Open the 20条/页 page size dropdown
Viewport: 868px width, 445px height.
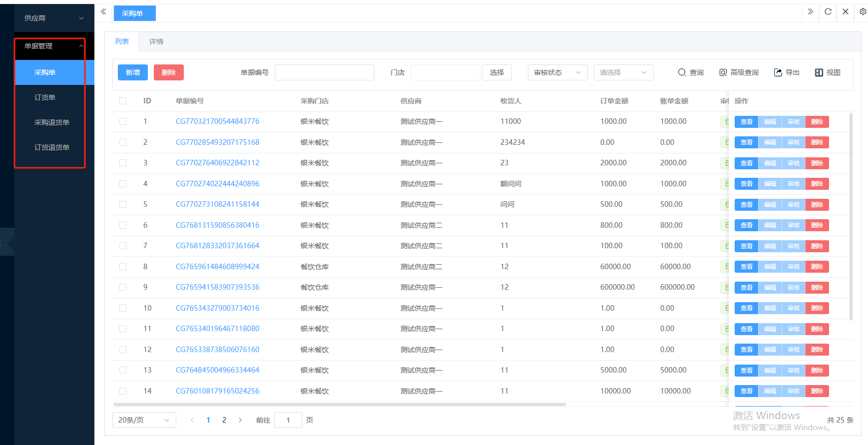[144, 420]
